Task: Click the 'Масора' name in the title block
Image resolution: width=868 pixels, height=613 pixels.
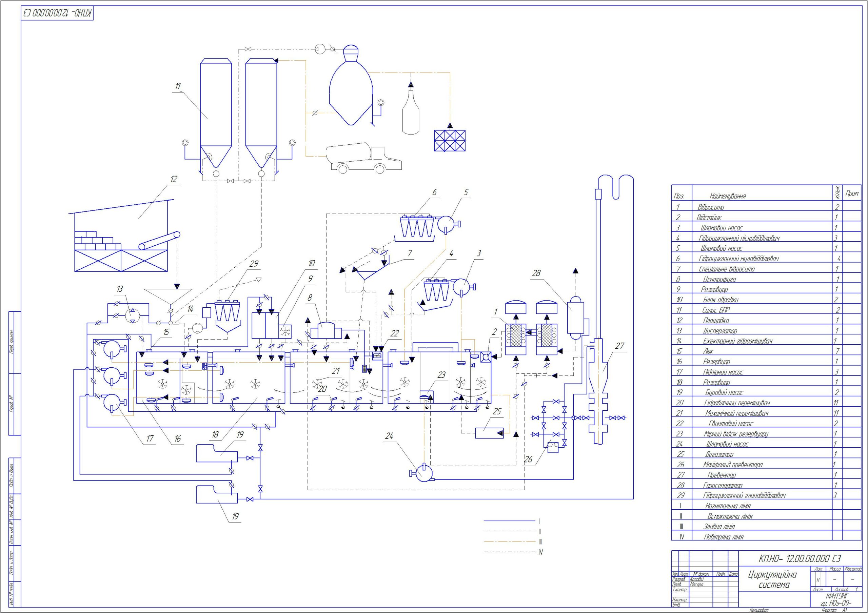Action: pos(696,584)
